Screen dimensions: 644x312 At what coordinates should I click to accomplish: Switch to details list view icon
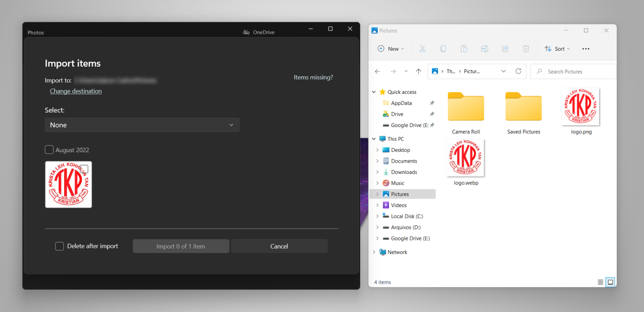pyautogui.click(x=600, y=282)
